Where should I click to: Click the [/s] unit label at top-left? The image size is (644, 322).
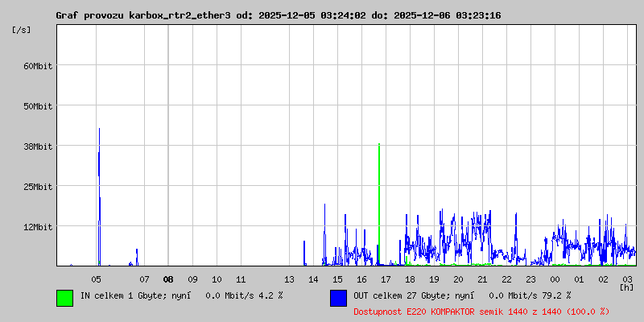coord(22,30)
